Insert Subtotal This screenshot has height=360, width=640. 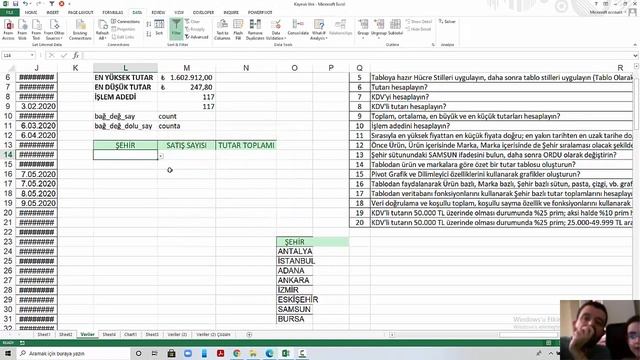pyautogui.click(x=395, y=28)
